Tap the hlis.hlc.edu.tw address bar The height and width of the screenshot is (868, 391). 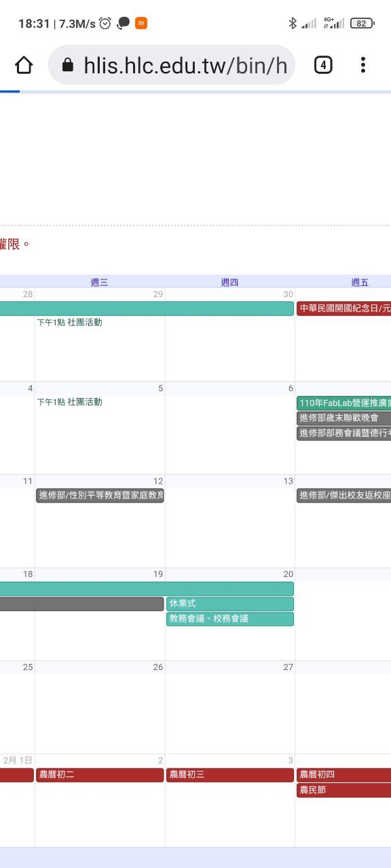click(172, 65)
